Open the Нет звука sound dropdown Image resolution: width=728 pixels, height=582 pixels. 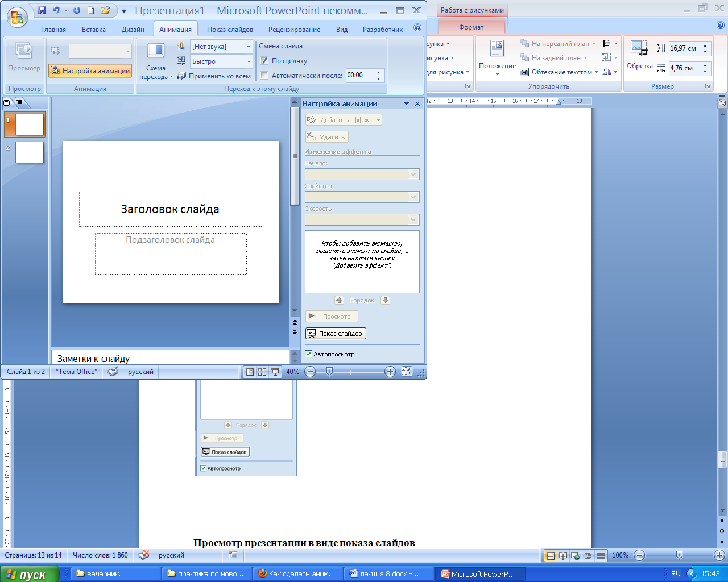pos(249,47)
